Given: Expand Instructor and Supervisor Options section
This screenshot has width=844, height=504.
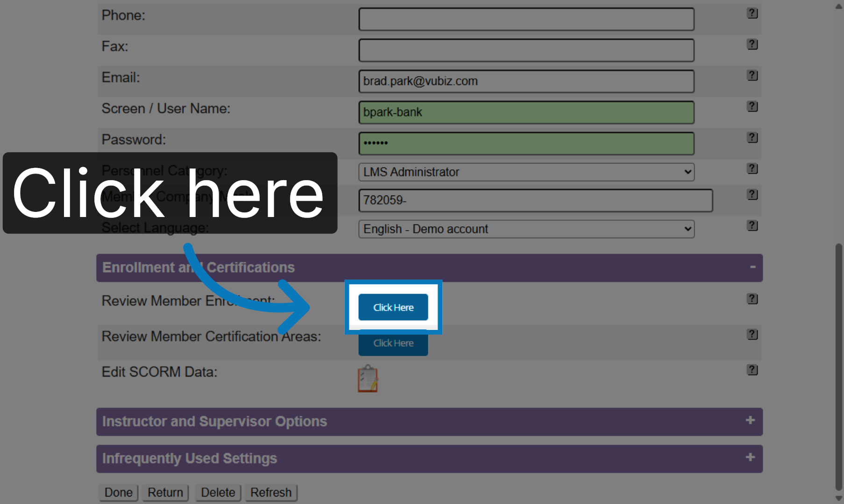Looking at the screenshot, I should tap(750, 420).
